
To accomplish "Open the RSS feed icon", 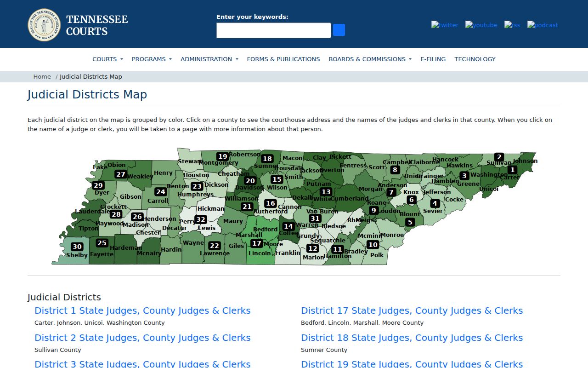I will [x=512, y=25].
